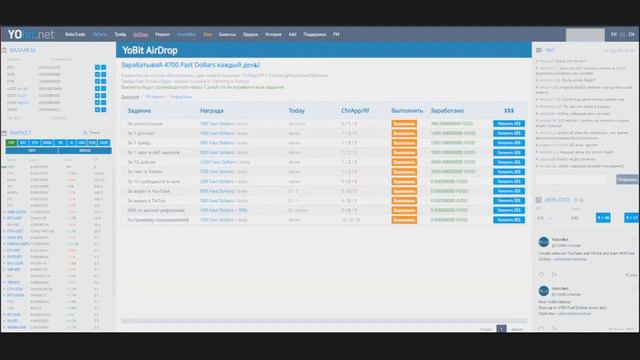Click the chat send button
Image resolution: width=640 pixels, height=360 pixels.
tap(627, 179)
